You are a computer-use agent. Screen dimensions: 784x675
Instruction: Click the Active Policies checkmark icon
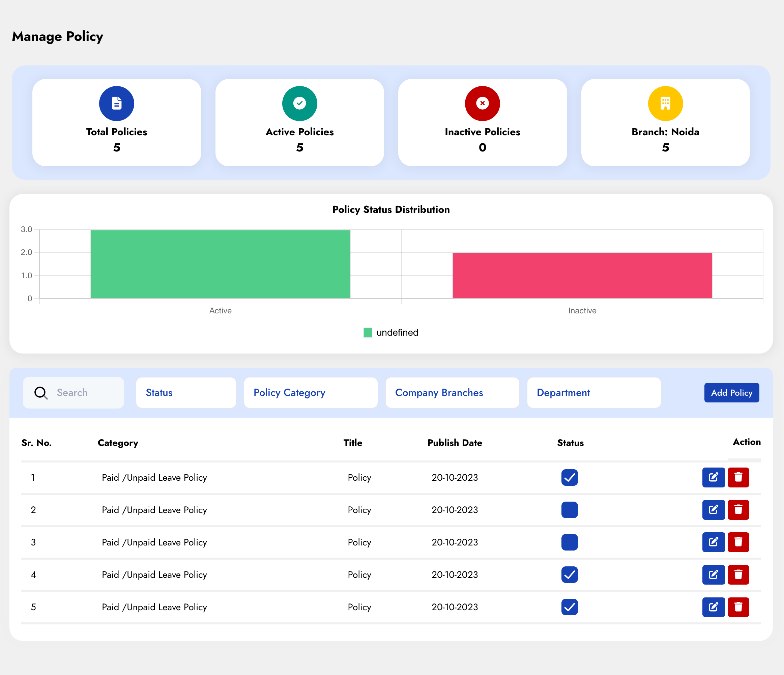tap(299, 103)
